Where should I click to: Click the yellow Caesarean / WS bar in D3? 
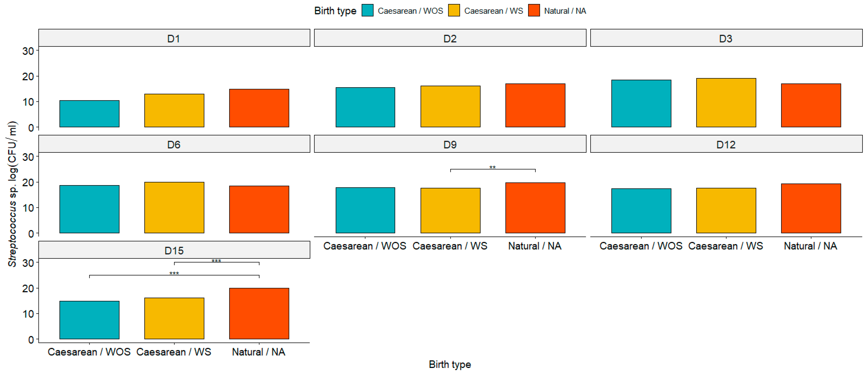tap(726, 103)
